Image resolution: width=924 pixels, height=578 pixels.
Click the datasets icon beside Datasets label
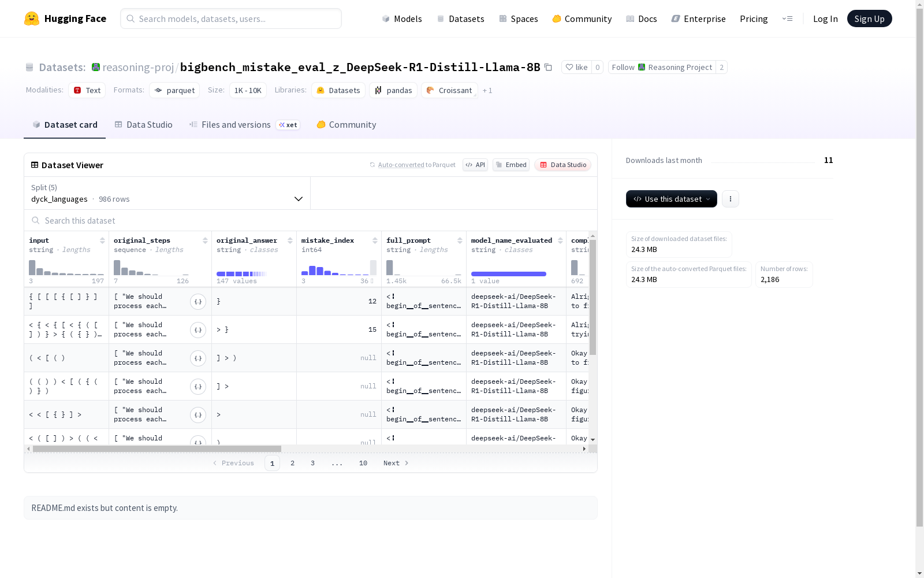29,68
